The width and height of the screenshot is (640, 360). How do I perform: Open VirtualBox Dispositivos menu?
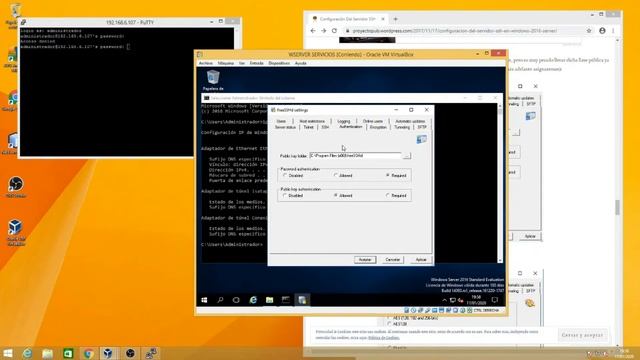(279, 63)
